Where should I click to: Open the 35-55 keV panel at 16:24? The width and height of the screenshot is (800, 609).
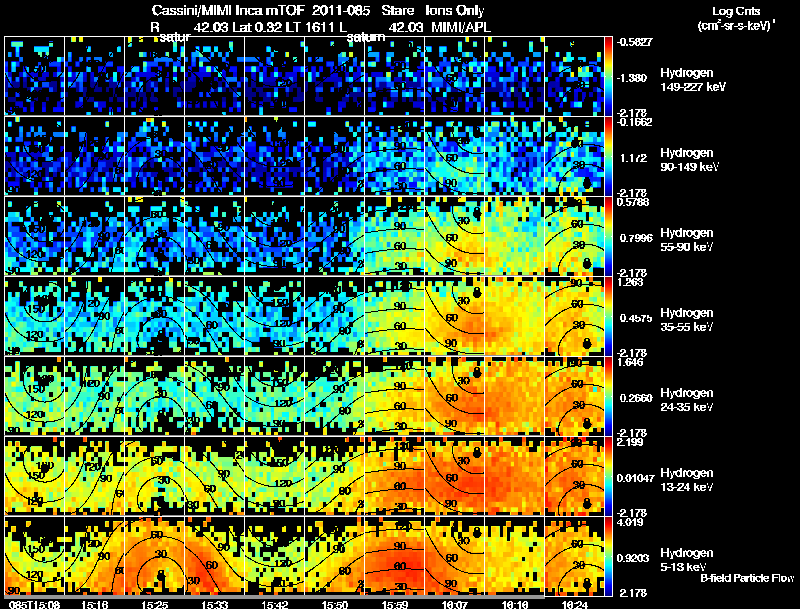tap(574, 316)
